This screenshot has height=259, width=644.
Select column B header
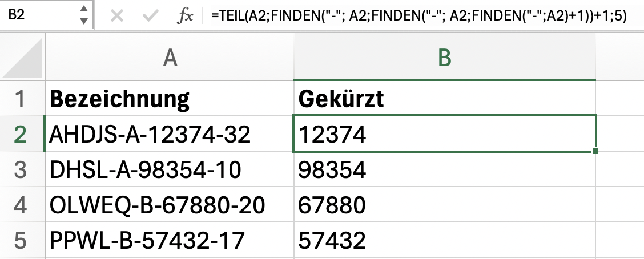[x=445, y=58]
